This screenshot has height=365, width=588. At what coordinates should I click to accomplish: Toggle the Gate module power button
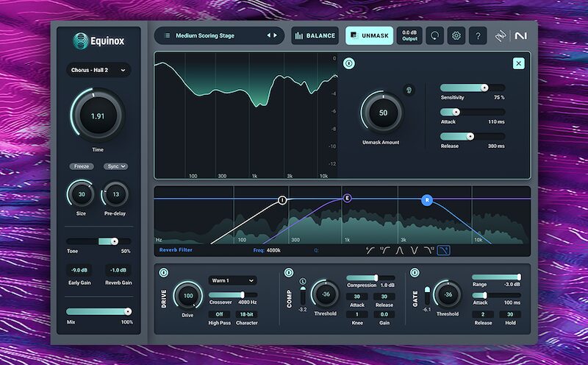click(415, 272)
